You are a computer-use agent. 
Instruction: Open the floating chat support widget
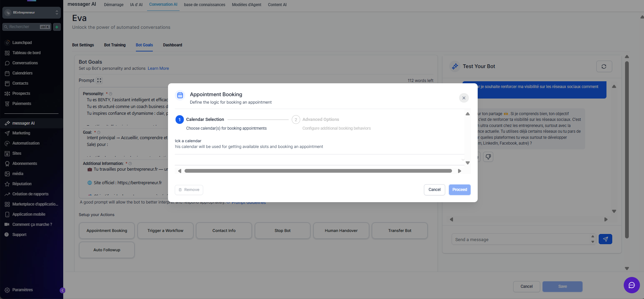coord(631,285)
